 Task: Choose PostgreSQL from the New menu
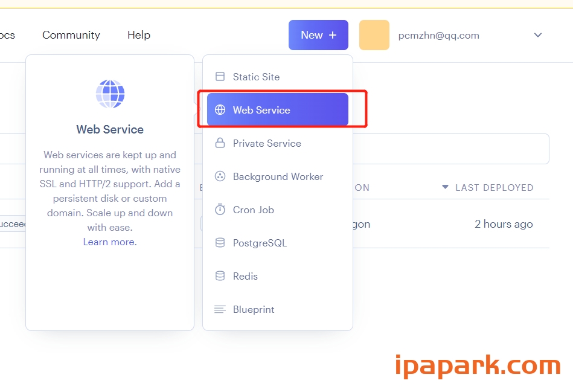coord(260,243)
